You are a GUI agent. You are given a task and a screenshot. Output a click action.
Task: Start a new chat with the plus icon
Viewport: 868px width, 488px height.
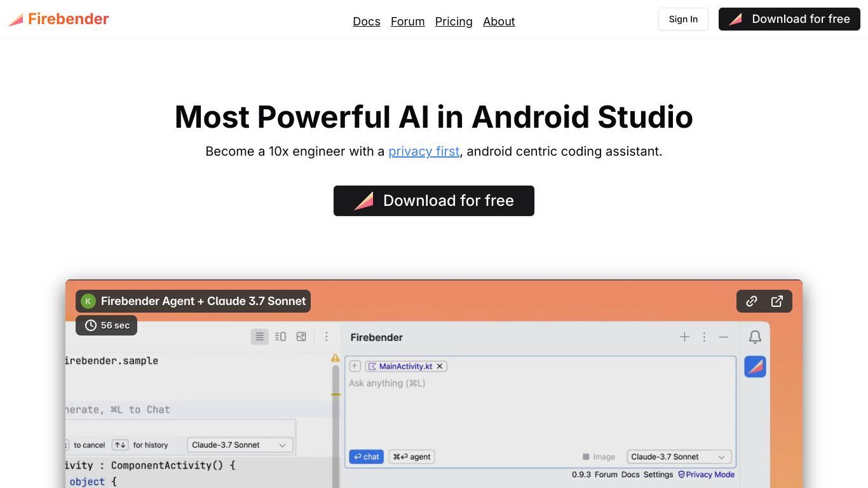click(x=684, y=337)
